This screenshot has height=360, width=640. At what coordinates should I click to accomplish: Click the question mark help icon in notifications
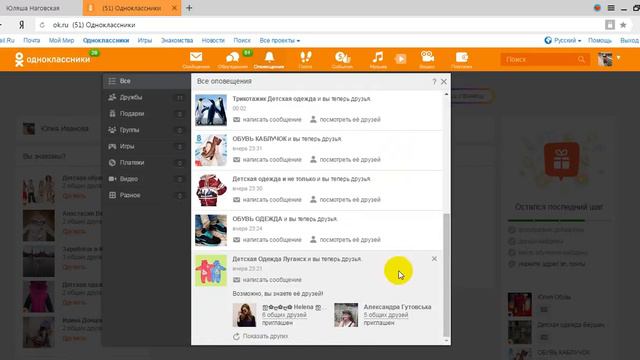[x=434, y=82]
